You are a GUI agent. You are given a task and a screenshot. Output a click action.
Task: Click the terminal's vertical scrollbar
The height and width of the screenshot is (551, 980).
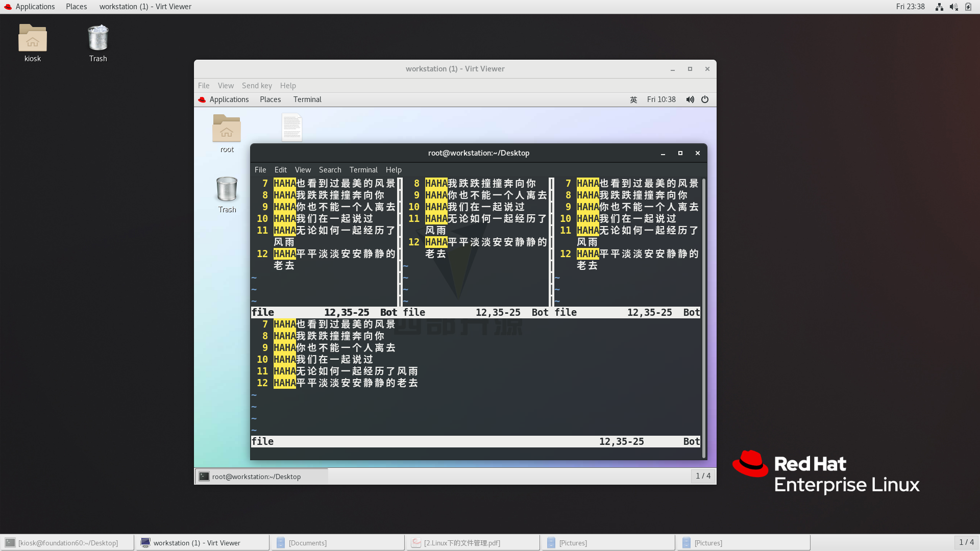704,316
